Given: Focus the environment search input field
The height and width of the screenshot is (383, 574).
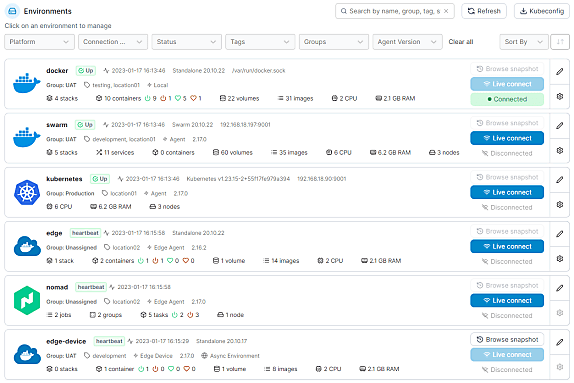Looking at the screenshot, I should pos(395,11).
